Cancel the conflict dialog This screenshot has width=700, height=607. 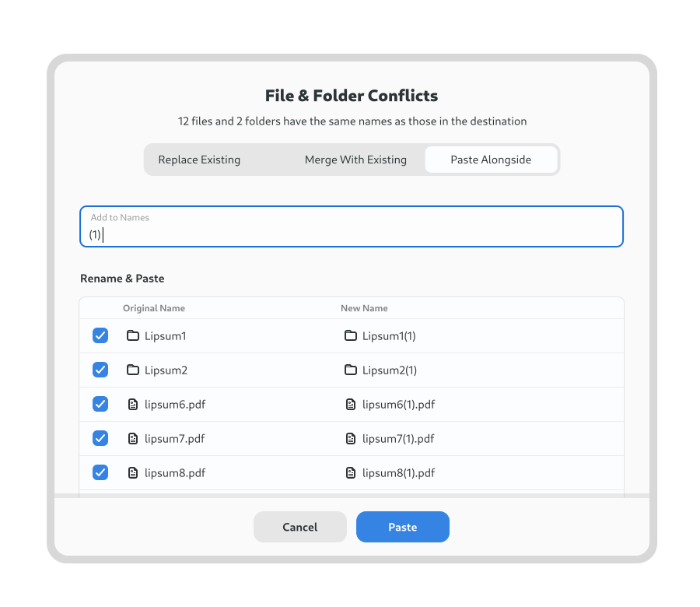[x=300, y=527]
